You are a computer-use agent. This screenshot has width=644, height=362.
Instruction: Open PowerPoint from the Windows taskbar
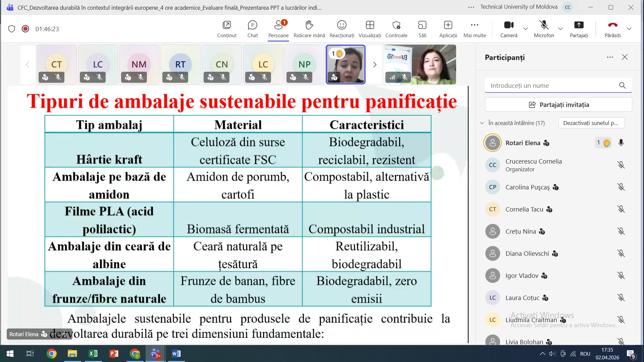click(114, 354)
